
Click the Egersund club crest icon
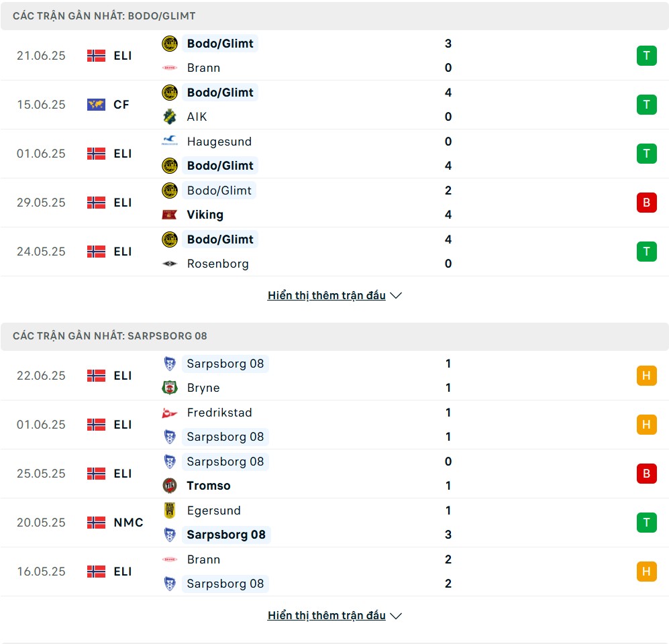170,510
